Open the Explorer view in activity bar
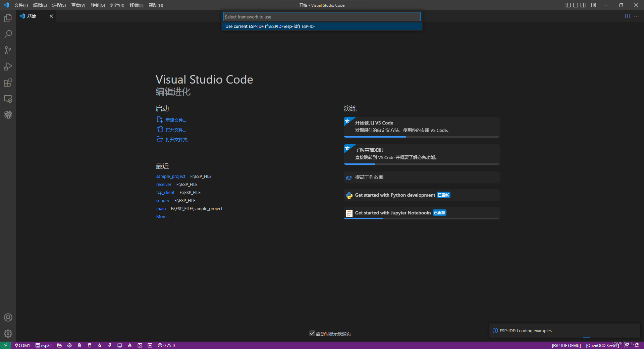 click(8, 18)
